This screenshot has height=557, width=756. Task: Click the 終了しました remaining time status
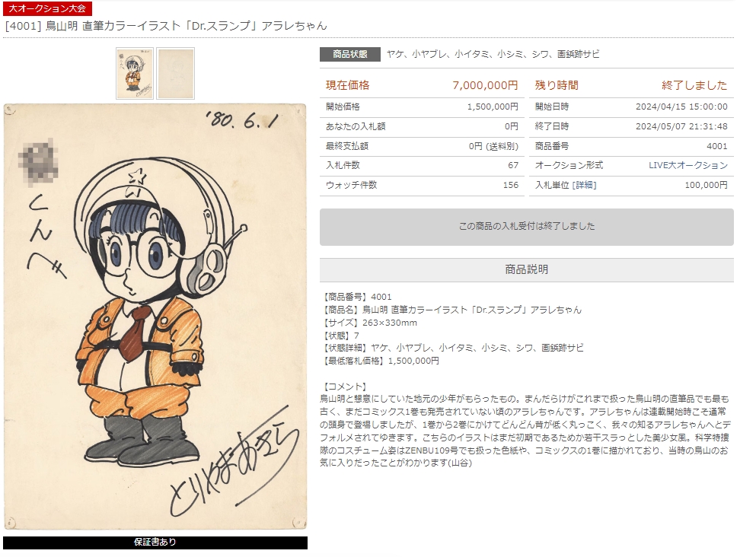694,85
